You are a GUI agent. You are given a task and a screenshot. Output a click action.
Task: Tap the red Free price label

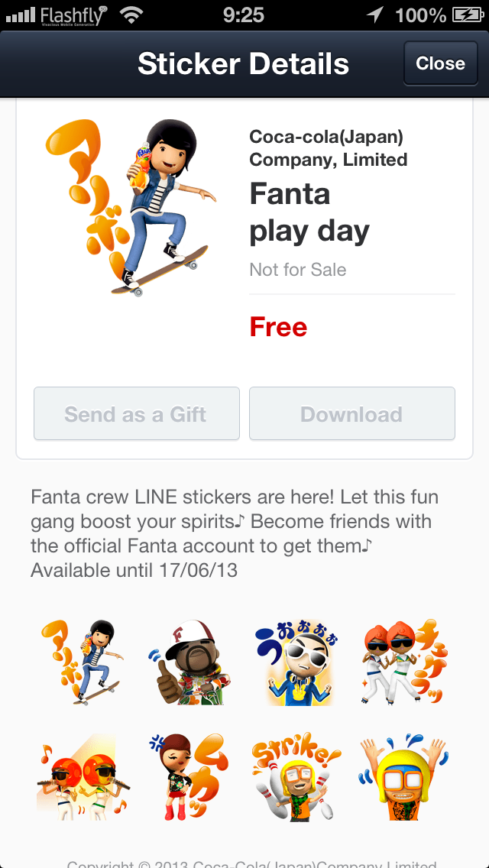pos(278,326)
